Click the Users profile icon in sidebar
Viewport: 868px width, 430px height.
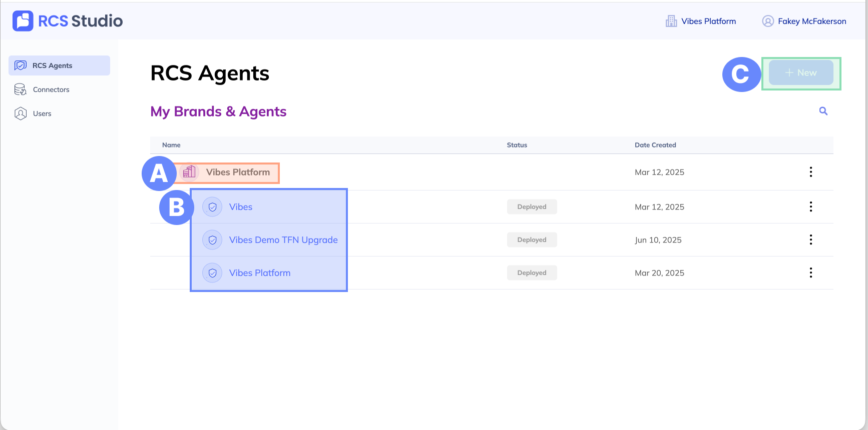click(x=21, y=113)
